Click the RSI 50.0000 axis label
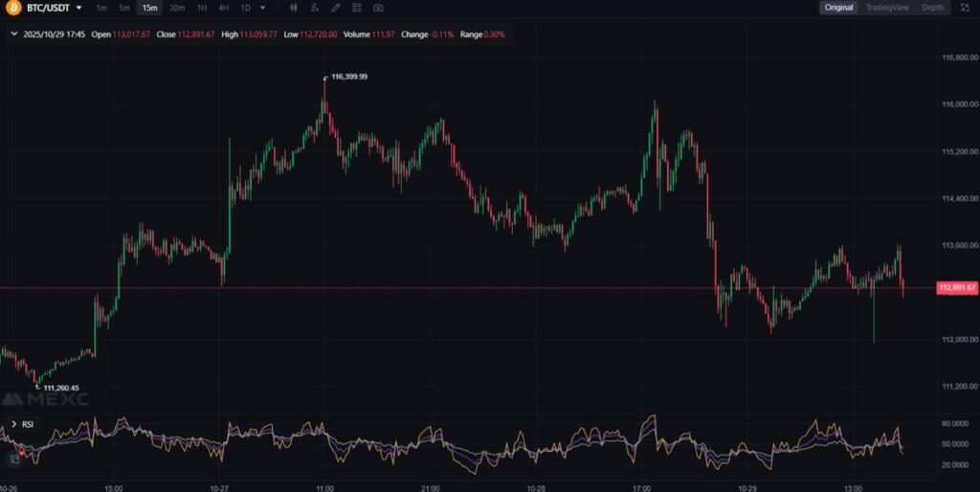980x492 pixels. pyautogui.click(x=954, y=444)
